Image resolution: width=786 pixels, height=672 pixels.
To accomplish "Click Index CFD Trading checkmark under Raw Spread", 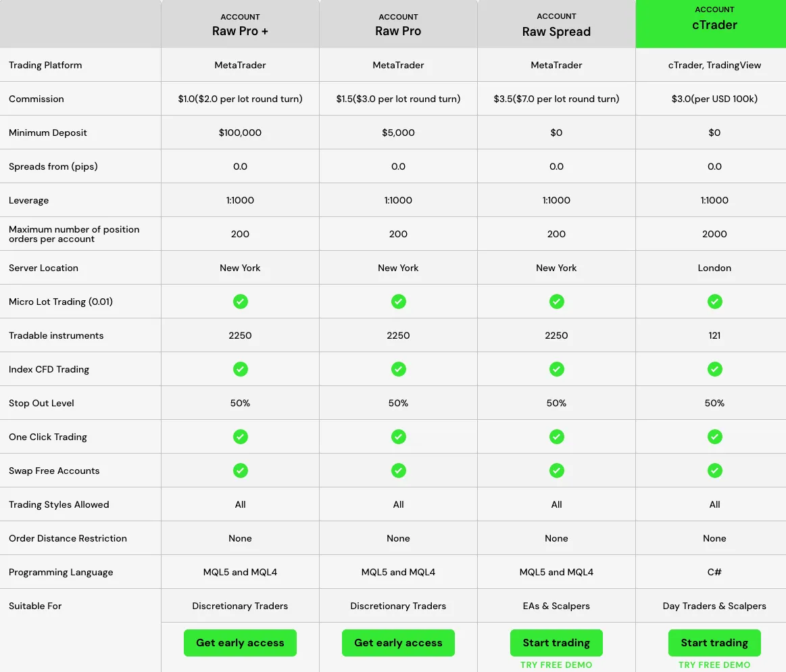I will click(x=556, y=369).
